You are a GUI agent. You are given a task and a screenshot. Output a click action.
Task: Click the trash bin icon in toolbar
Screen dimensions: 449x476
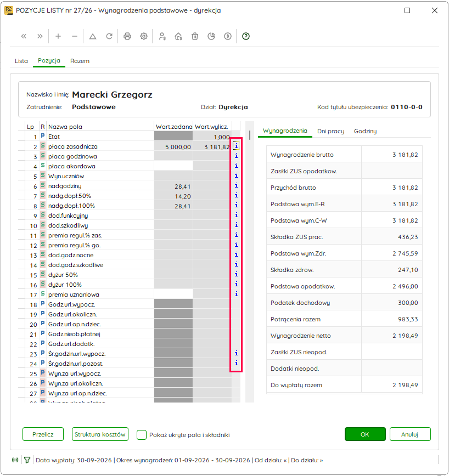point(195,36)
